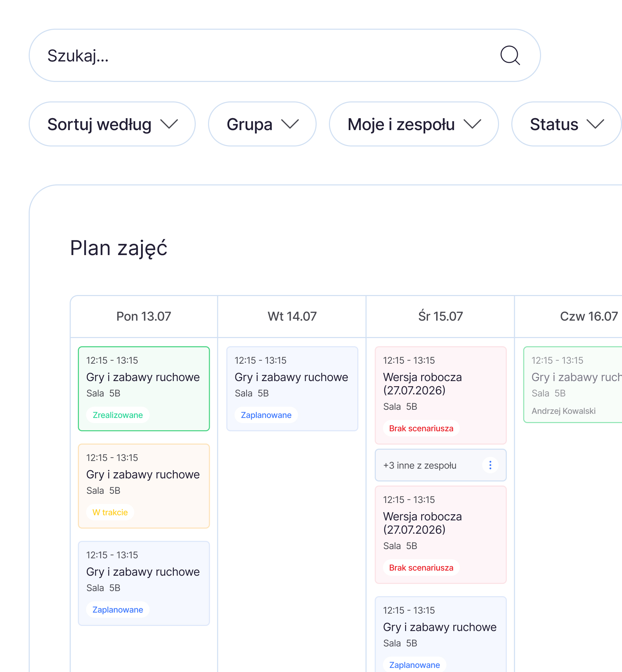Click the magnifier search icon
Viewport: 622px width, 672px height.
click(510, 55)
